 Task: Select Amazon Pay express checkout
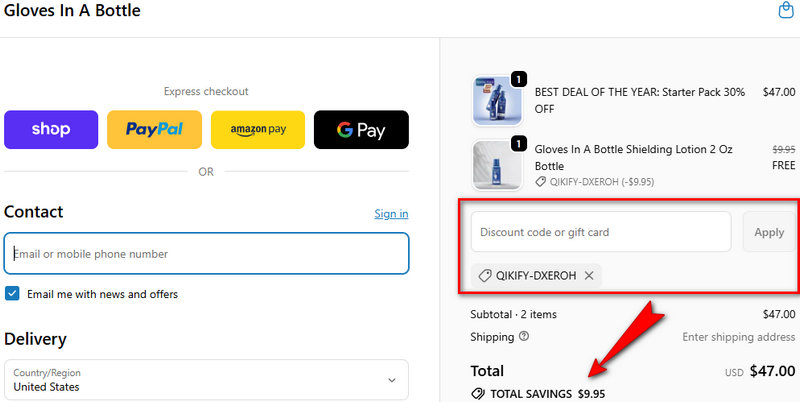258,130
